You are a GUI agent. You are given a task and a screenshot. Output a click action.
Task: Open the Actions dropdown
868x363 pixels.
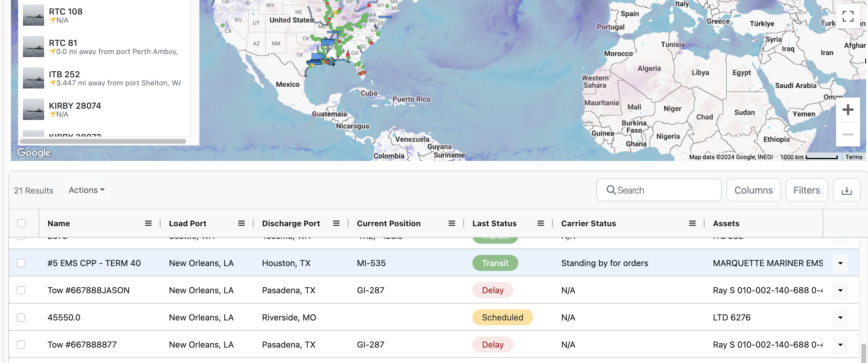tap(87, 190)
